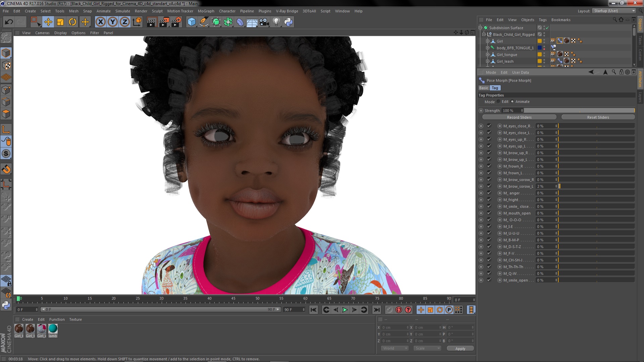This screenshot has height=362, width=644.
Task: Click Reset Sliders button
Action: coord(598,117)
